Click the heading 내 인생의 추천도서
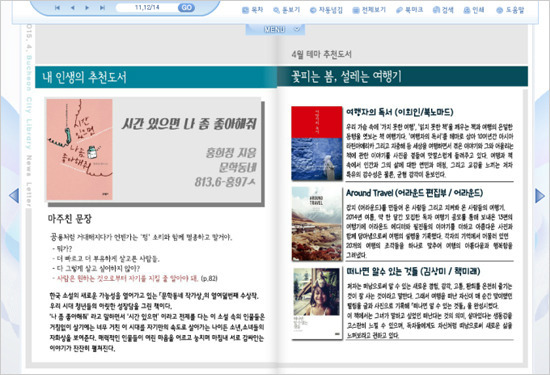Screen dimensions: 550x375 84,77
